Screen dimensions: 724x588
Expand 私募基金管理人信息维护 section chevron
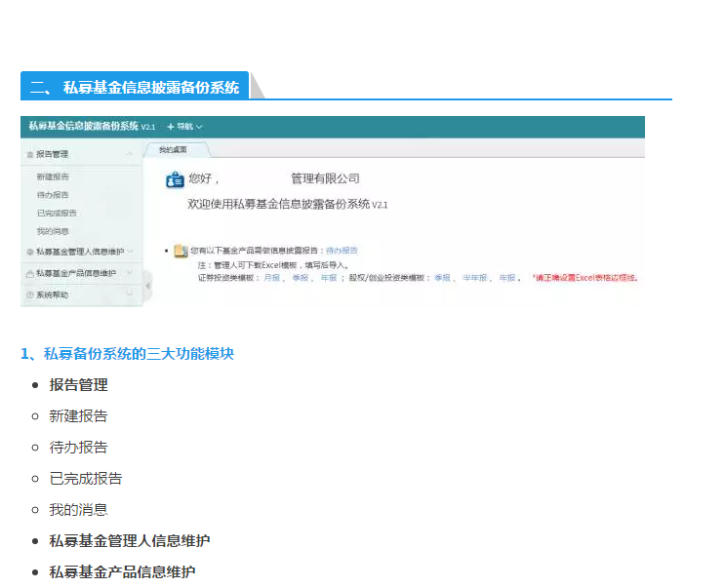click(x=130, y=252)
